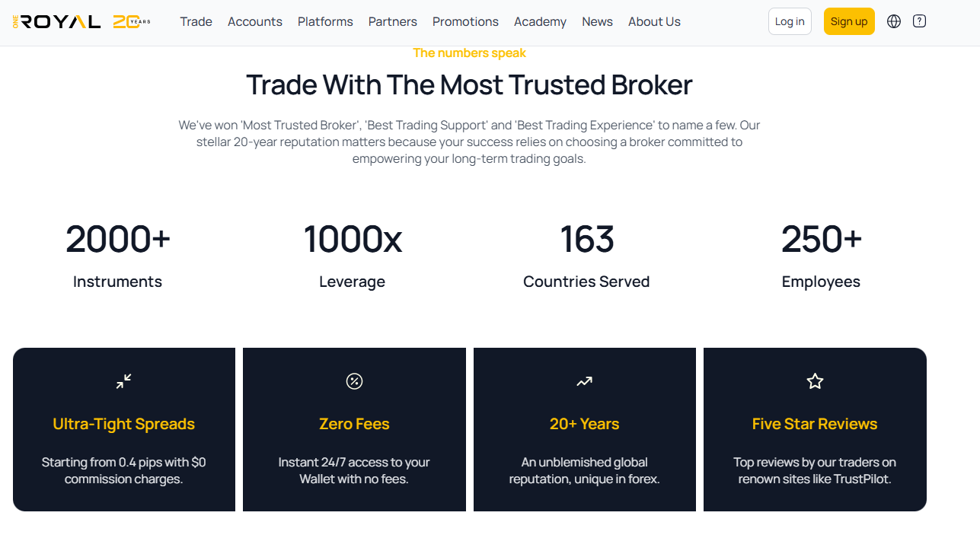Click the Ultra-Tight Spreads arrows icon
The image size is (980, 538).
point(124,381)
